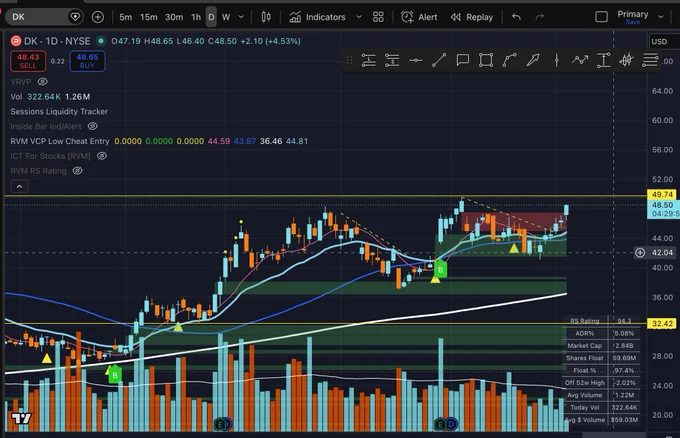Image resolution: width=680 pixels, height=438 pixels.
Task: Click the green B buy marker near 40.00
Action: pos(440,269)
